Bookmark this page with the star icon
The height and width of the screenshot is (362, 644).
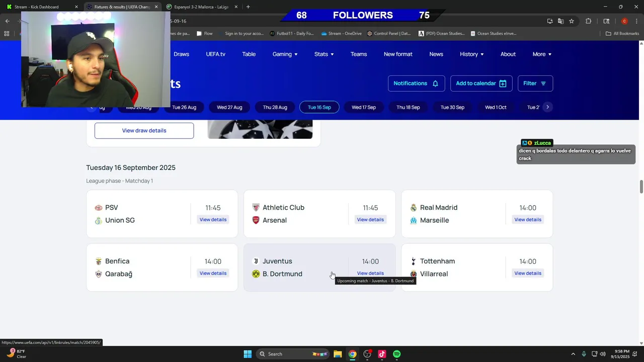[572, 21]
